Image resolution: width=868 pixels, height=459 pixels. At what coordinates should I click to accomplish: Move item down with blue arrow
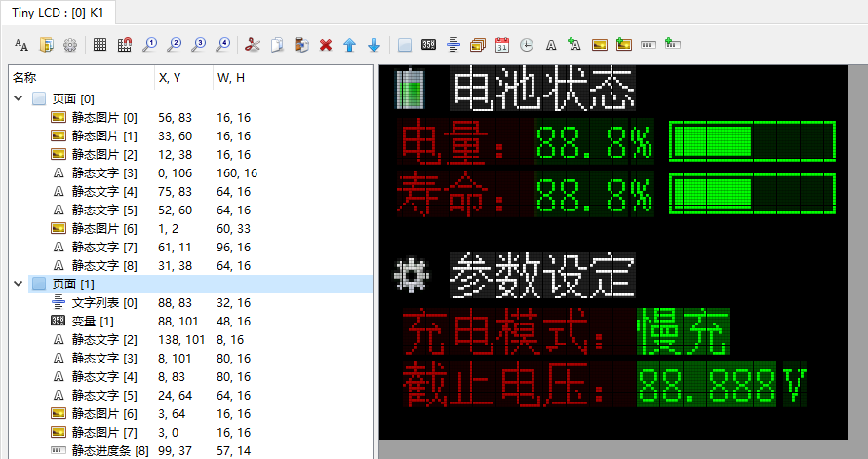click(375, 45)
